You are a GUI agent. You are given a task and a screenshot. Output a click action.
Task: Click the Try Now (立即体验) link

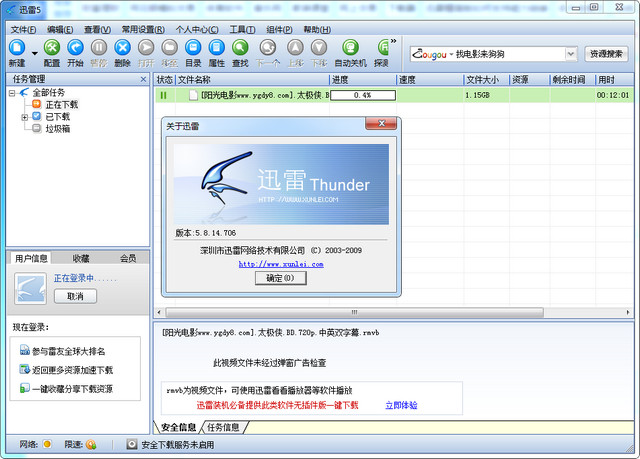click(x=401, y=405)
